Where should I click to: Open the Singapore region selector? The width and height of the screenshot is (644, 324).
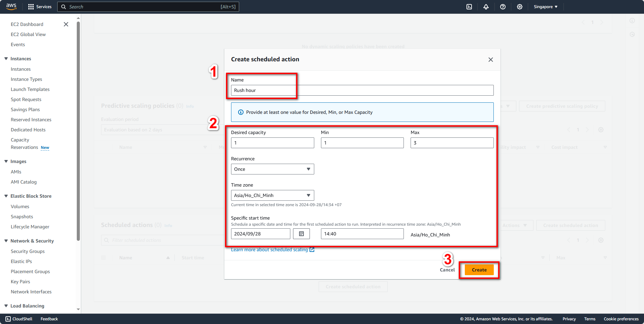click(x=545, y=7)
